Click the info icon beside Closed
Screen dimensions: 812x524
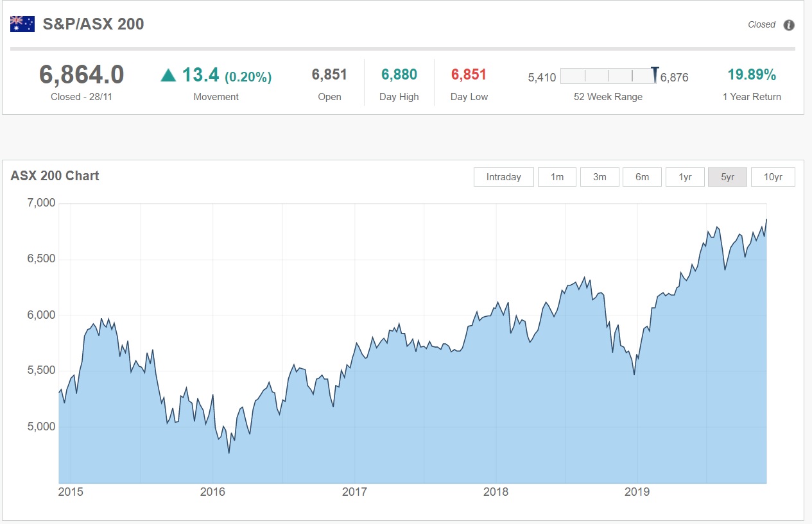[x=789, y=25]
